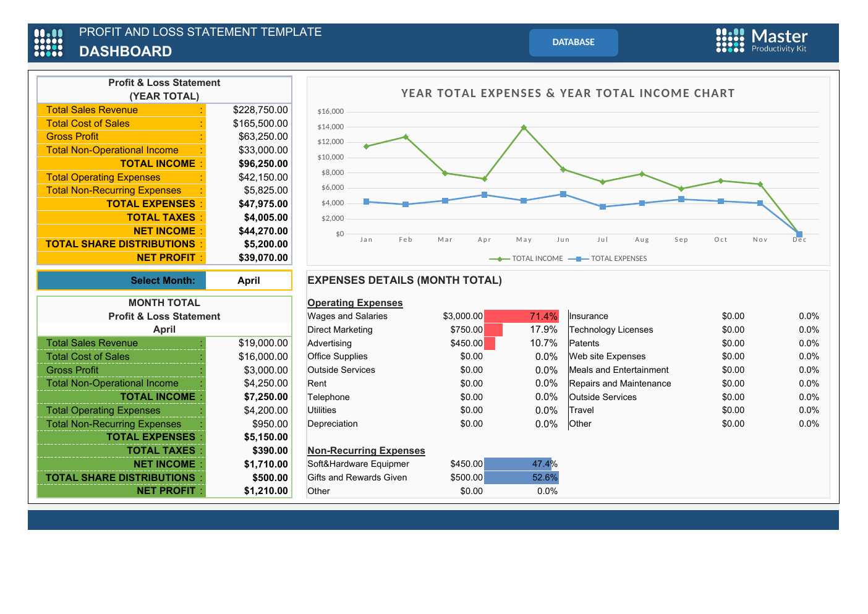The image size is (868, 614).
Task: Click the Non-Recurring Expenses heading
Action: tap(366, 451)
